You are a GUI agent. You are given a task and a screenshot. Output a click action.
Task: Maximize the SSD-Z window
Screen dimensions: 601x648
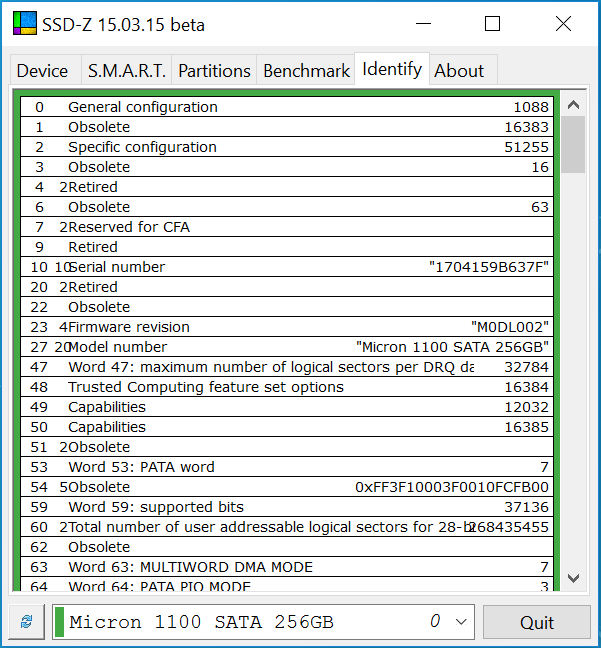(x=492, y=24)
